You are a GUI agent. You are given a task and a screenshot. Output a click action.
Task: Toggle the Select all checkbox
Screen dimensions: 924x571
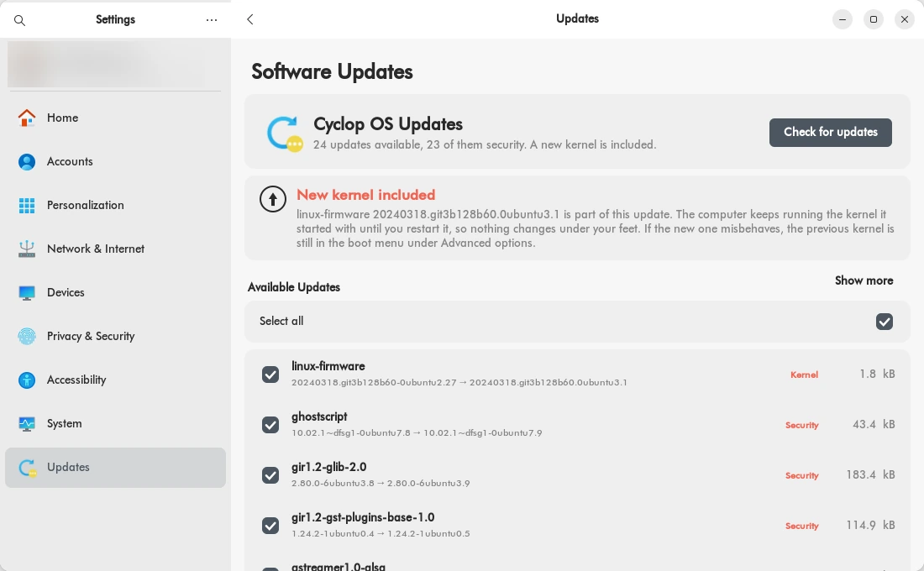[884, 322]
